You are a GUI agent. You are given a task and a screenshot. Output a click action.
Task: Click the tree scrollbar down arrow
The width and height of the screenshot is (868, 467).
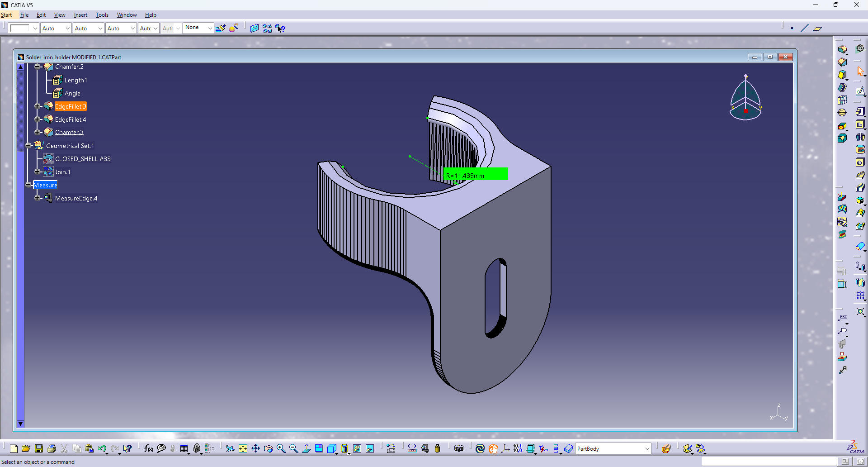point(20,424)
